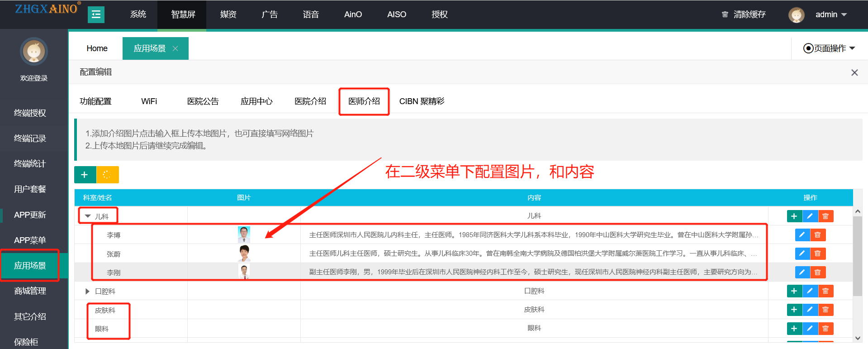
Task: Open 终端授权 in the sidebar
Action: click(30, 113)
